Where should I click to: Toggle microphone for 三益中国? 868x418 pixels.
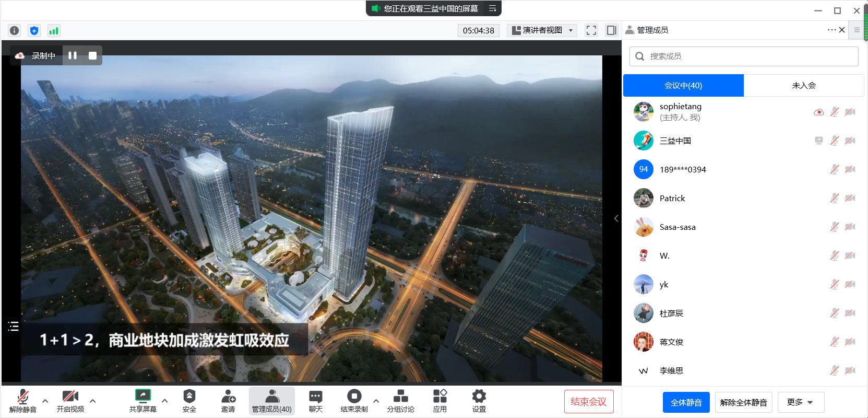tap(835, 141)
